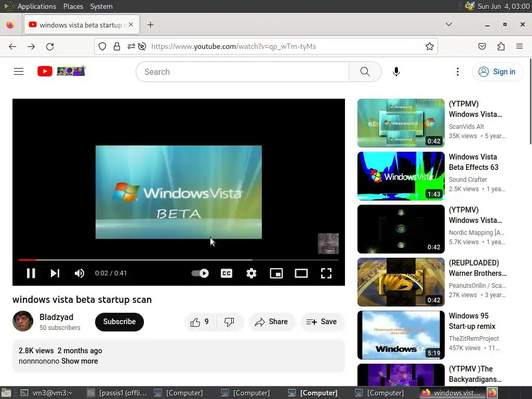Share this video
Viewport: 532px width, 399px height.
(272, 322)
